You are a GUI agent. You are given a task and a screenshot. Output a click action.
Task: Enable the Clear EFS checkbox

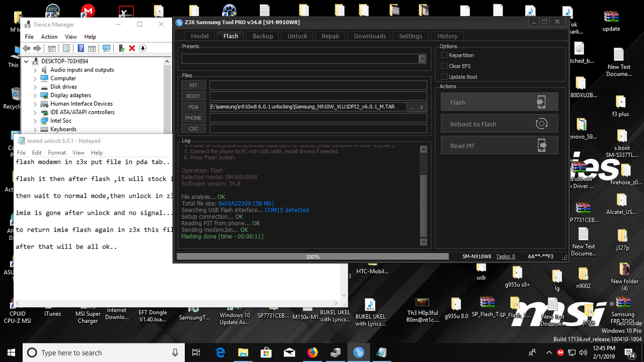point(444,66)
